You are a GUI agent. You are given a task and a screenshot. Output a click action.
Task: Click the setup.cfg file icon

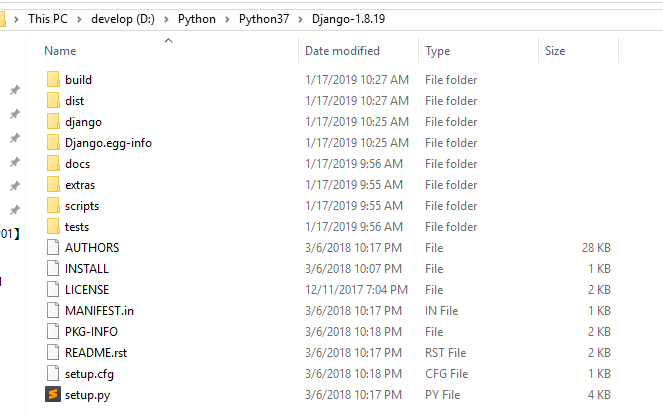click(x=53, y=374)
